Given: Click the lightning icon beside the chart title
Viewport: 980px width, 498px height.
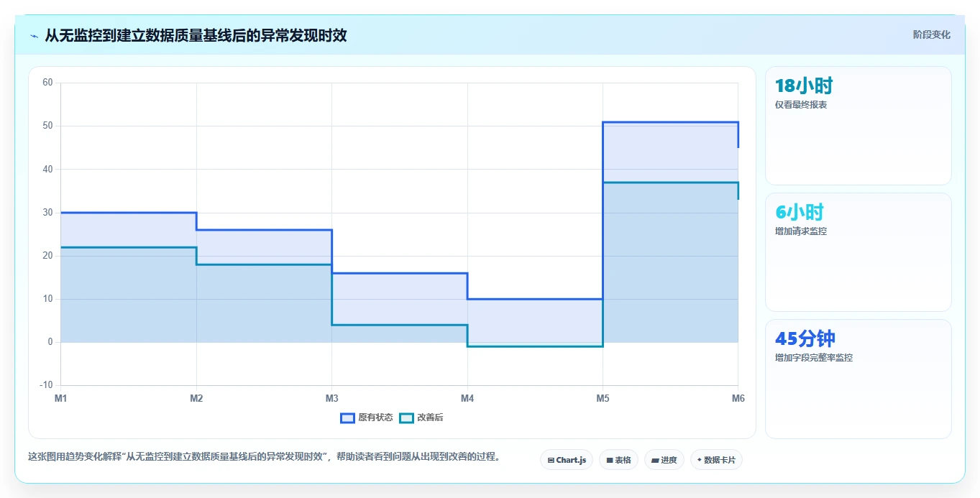Looking at the screenshot, I should click(35, 36).
